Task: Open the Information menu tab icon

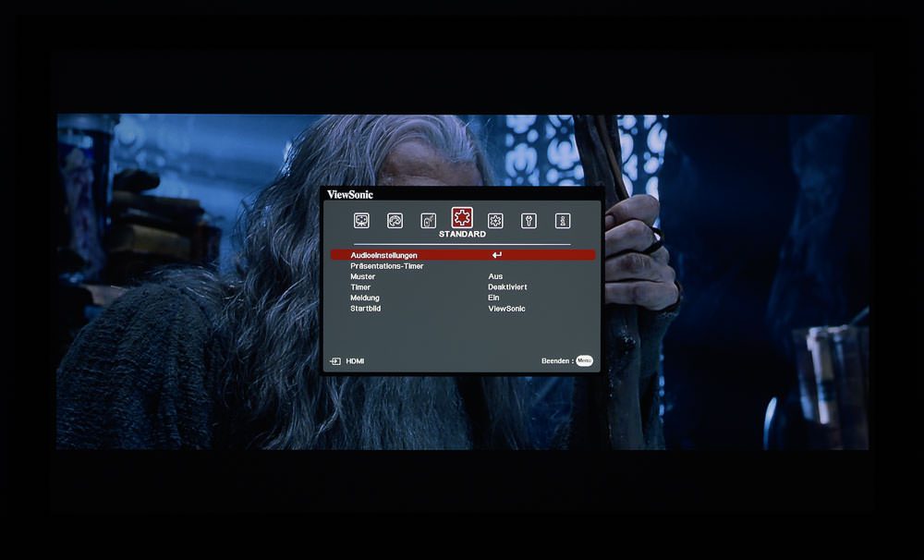Action: tap(563, 221)
